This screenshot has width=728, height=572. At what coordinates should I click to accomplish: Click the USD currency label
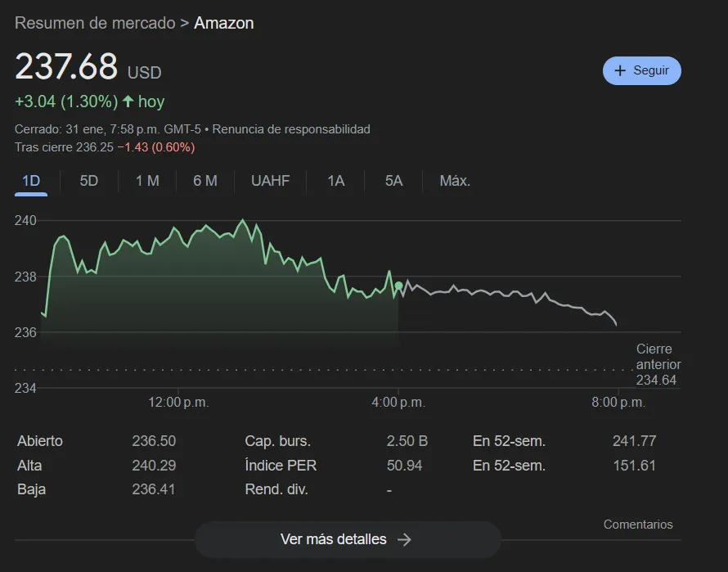(145, 73)
